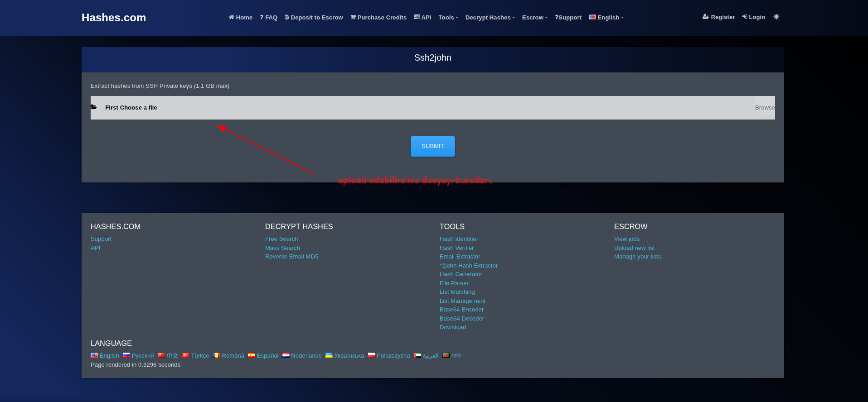Select Русский language

pyautogui.click(x=139, y=356)
